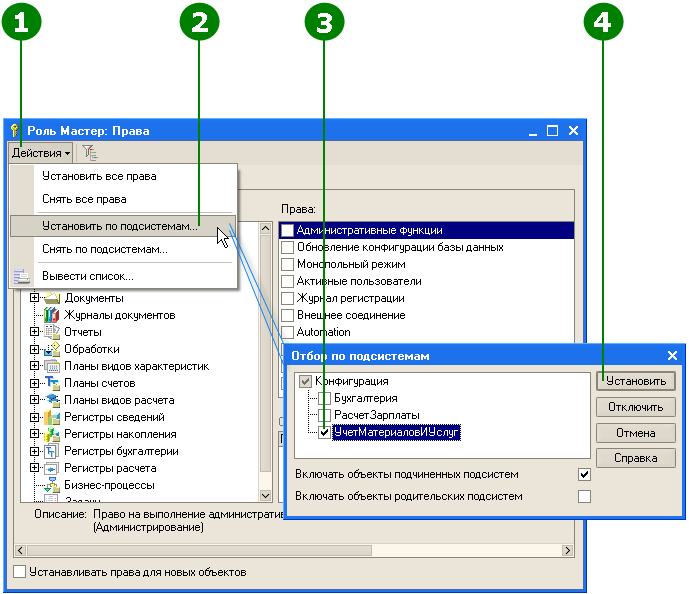The width and height of the screenshot is (689, 594).
Task: Click the Планы счетов icon
Action: (x=52, y=383)
